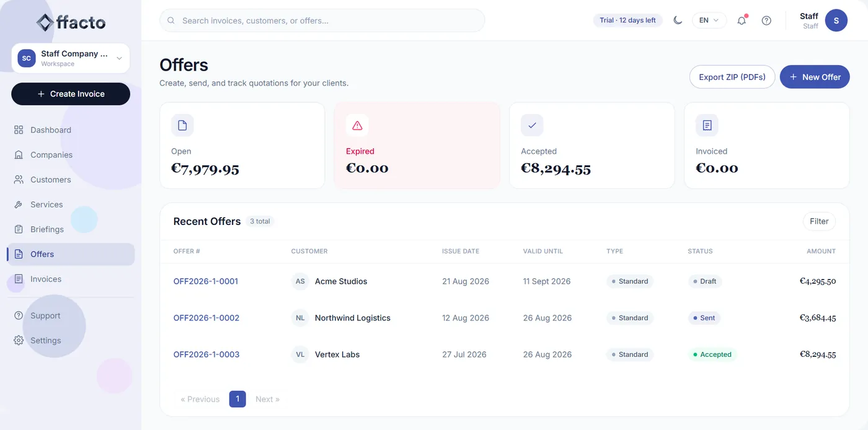
Task: Go to Dashboard in the sidebar
Action: point(71,130)
